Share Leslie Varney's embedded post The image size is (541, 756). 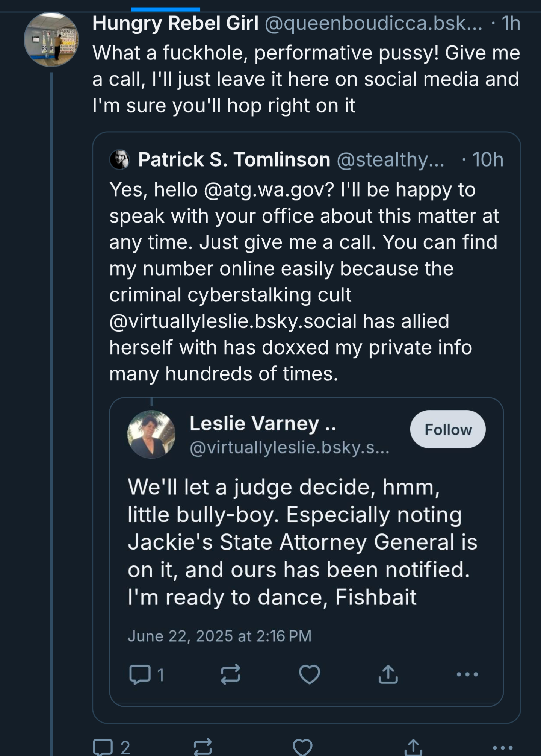click(388, 674)
